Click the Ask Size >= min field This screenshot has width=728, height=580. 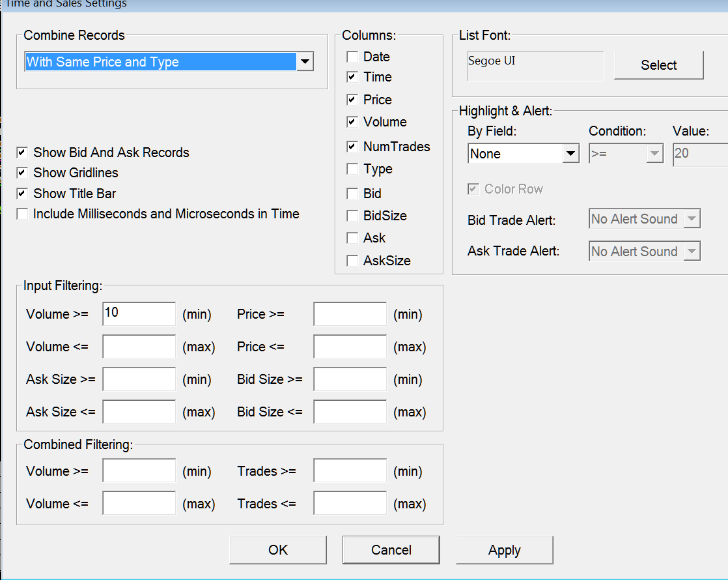point(139,379)
